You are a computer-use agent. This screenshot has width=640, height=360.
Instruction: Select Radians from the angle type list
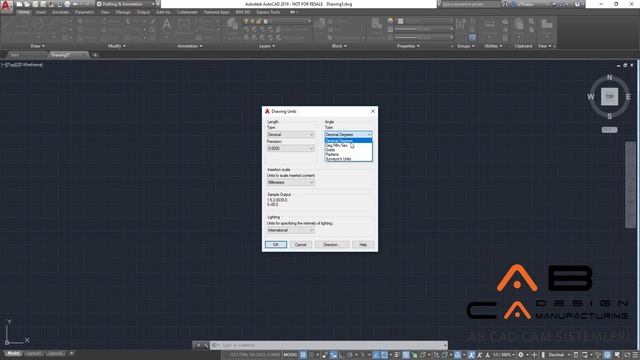(x=348, y=154)
